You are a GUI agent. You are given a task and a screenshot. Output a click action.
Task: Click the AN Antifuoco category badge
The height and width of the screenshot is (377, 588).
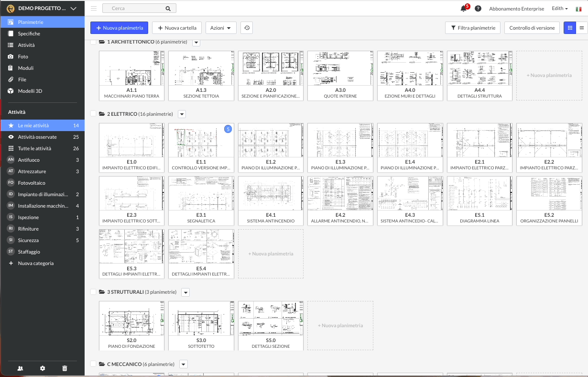11,160
